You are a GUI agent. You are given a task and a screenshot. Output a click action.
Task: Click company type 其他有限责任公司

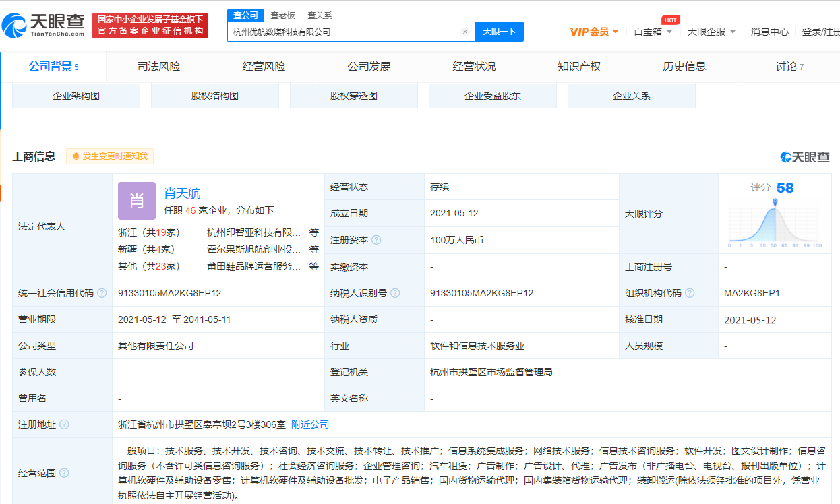[x=156, y=346]
